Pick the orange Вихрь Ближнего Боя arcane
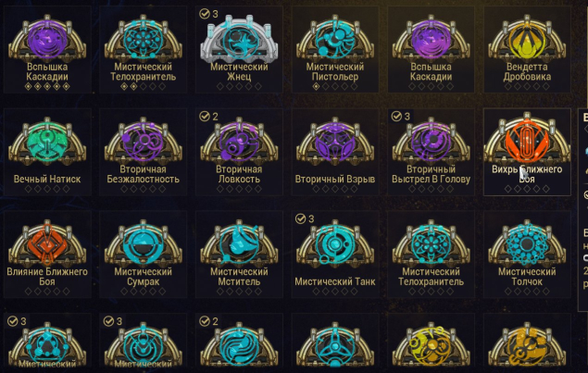 coord(527,139)
